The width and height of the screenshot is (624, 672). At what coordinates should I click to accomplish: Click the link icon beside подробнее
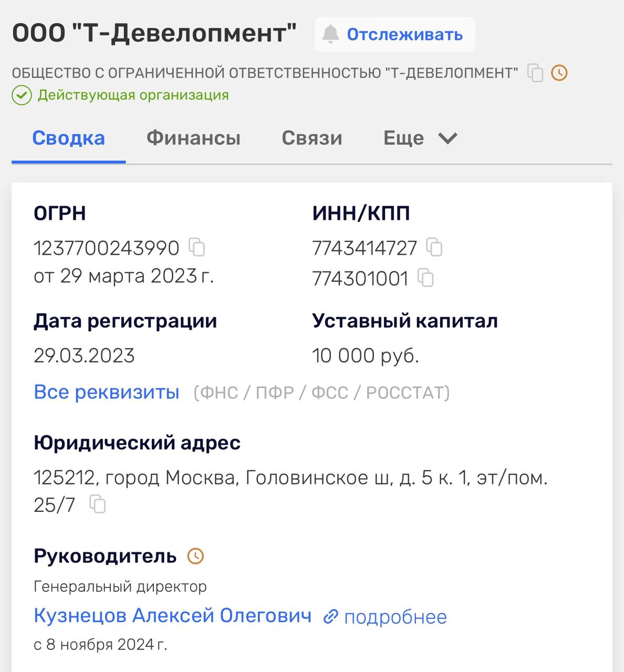coord(330,616)
